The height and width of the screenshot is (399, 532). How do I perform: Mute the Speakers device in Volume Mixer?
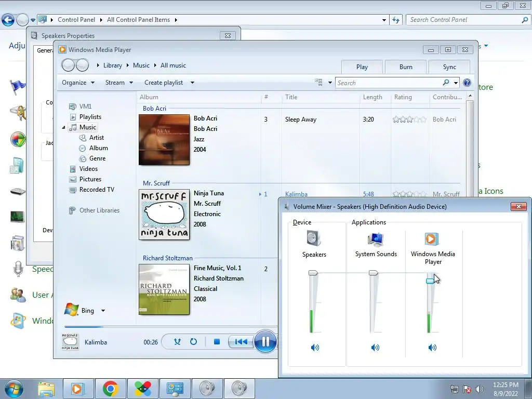pyautogui.click(x=315, y=347)
